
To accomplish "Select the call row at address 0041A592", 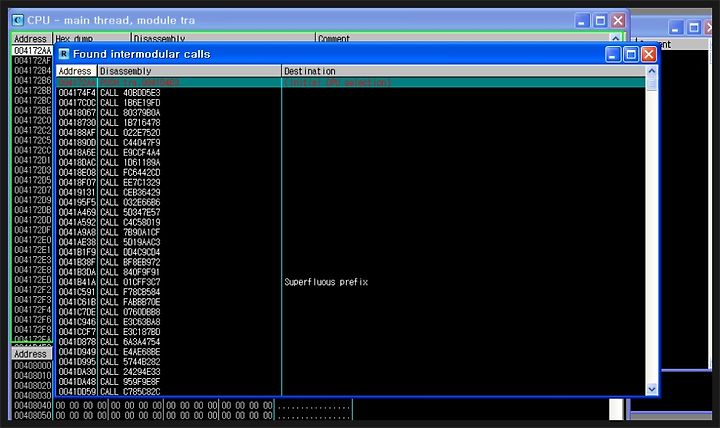I will click(x=351, y=222).
